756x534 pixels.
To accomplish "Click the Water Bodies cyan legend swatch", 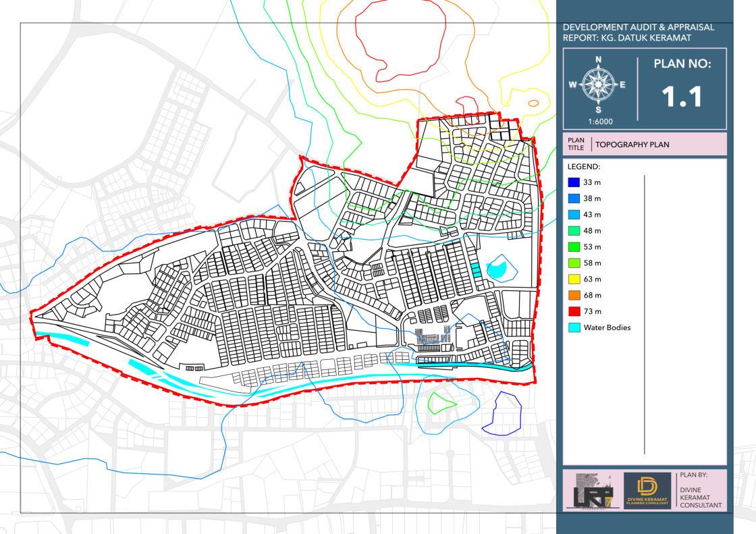I will click(x=574, y=327).
